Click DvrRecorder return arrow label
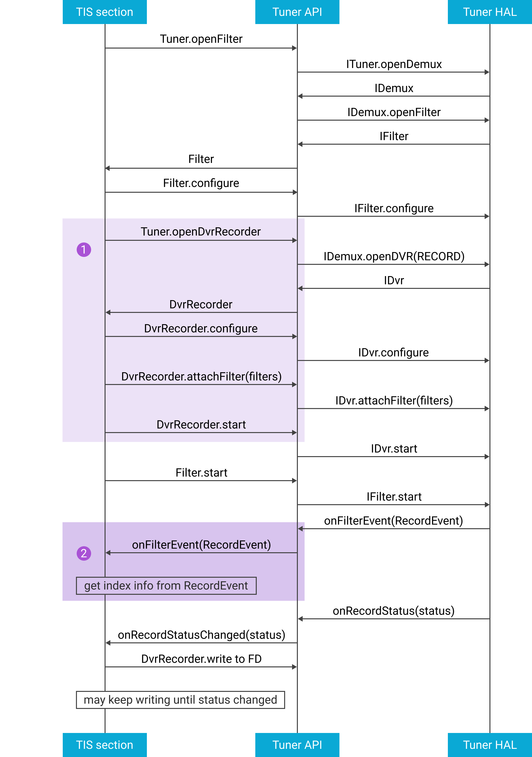Viewport: 532px width, 757px height. pos(184,295)
